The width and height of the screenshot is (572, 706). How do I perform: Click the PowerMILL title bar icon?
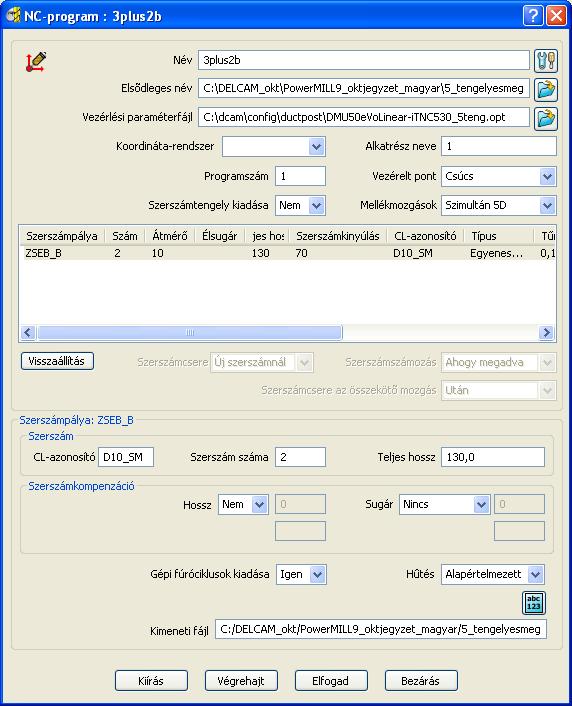[13, 16]
